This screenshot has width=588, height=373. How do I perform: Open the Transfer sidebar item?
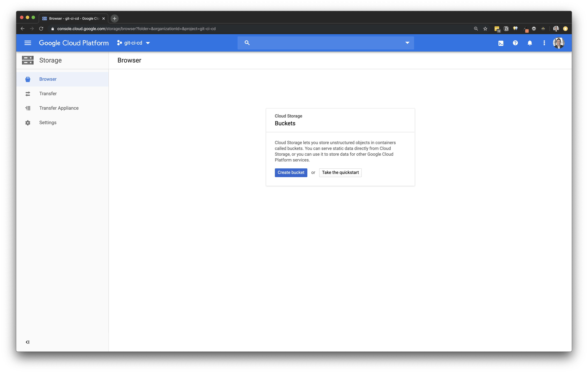point(63,94)
